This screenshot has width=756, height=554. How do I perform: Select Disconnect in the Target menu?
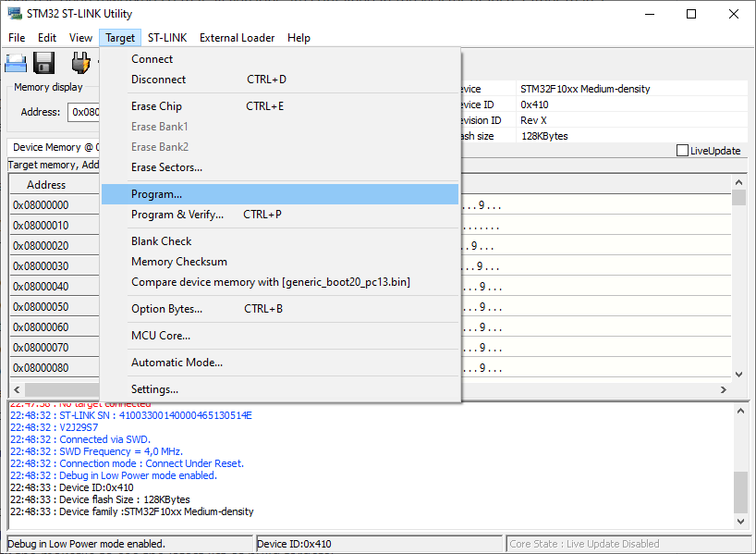[280, 80]
